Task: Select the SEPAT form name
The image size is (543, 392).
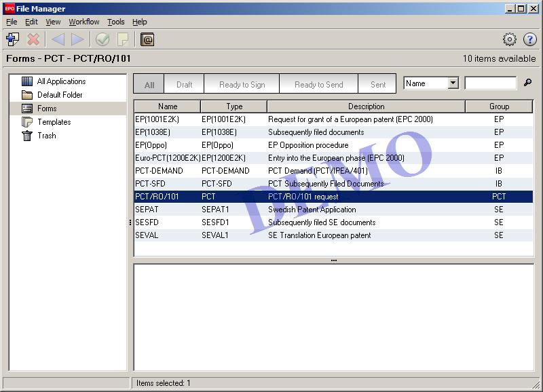Action: (x=147, y=210)
